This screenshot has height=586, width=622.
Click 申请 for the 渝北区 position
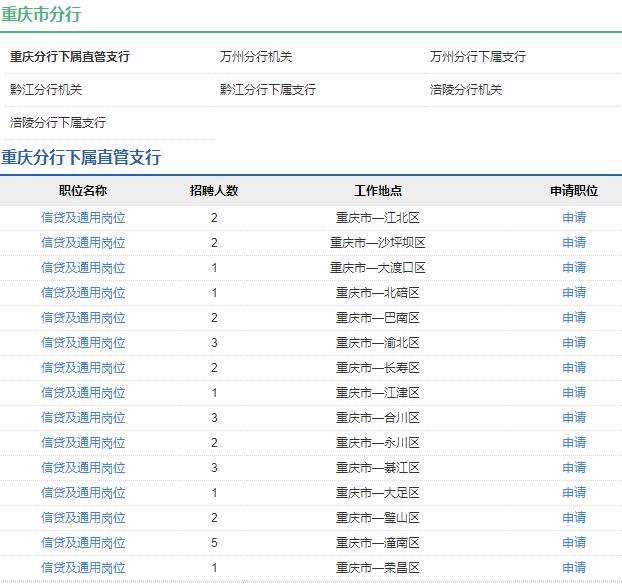point(574,342)
